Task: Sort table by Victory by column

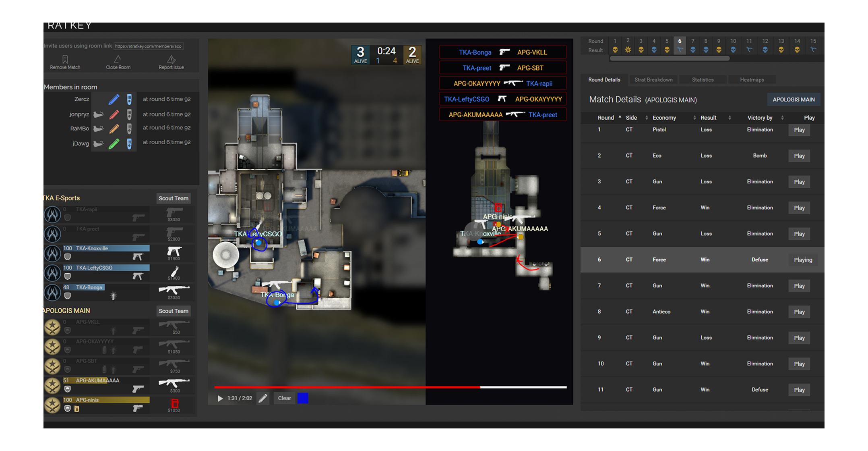Action: (765, 118)
